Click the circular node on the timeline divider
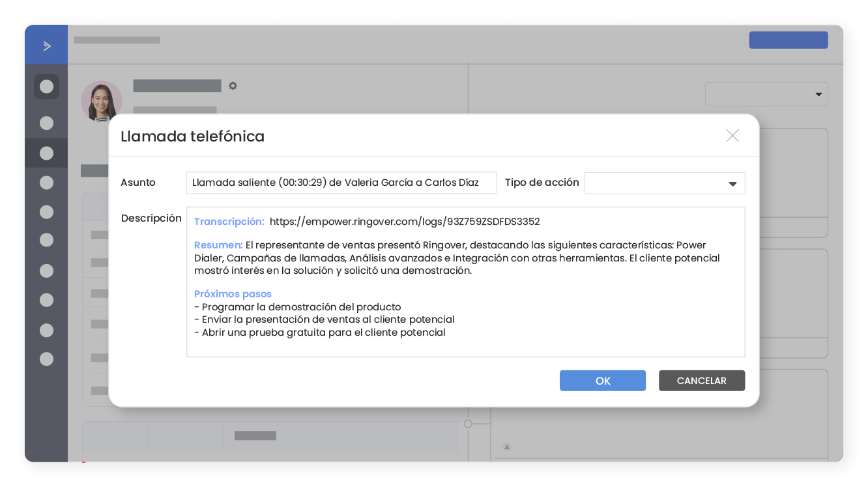Image resolution: width=868 pixels, height=487 pixels. point(469,423)
